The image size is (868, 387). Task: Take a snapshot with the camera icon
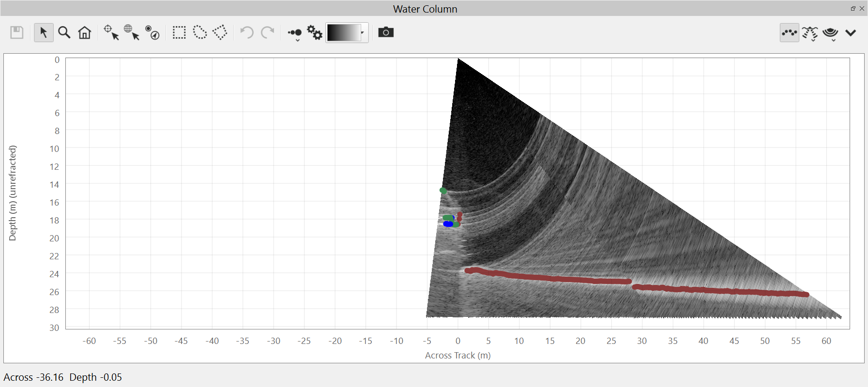point(386,32)
